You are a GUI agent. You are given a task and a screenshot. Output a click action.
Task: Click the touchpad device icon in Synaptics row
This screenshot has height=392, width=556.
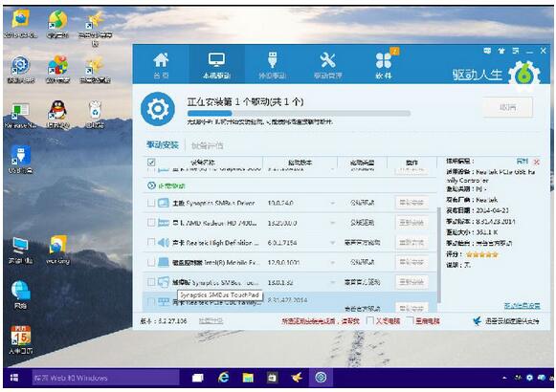click(164, 282)
